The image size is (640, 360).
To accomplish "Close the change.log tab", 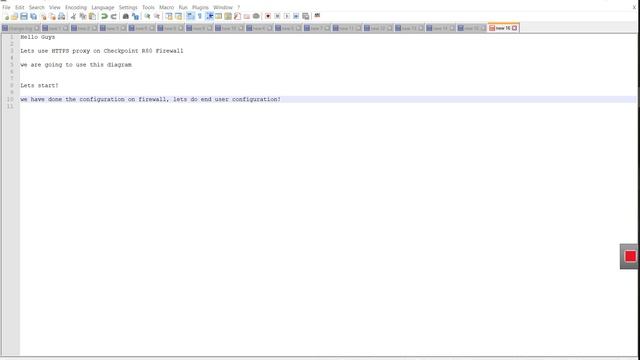I will pos(36,28).
